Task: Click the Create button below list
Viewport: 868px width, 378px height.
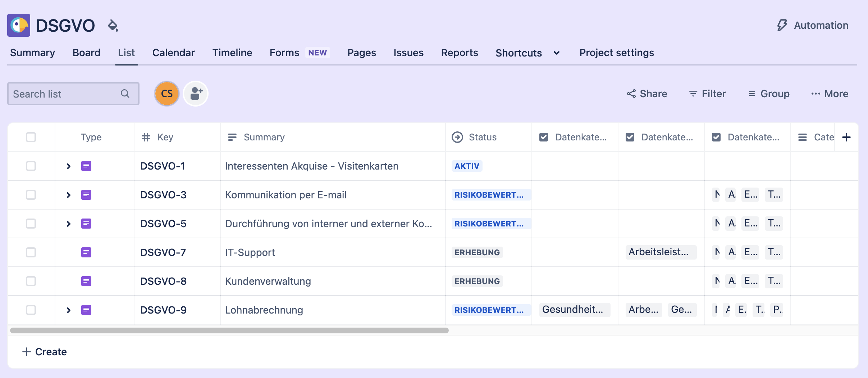Action: [x=45, y=352]
